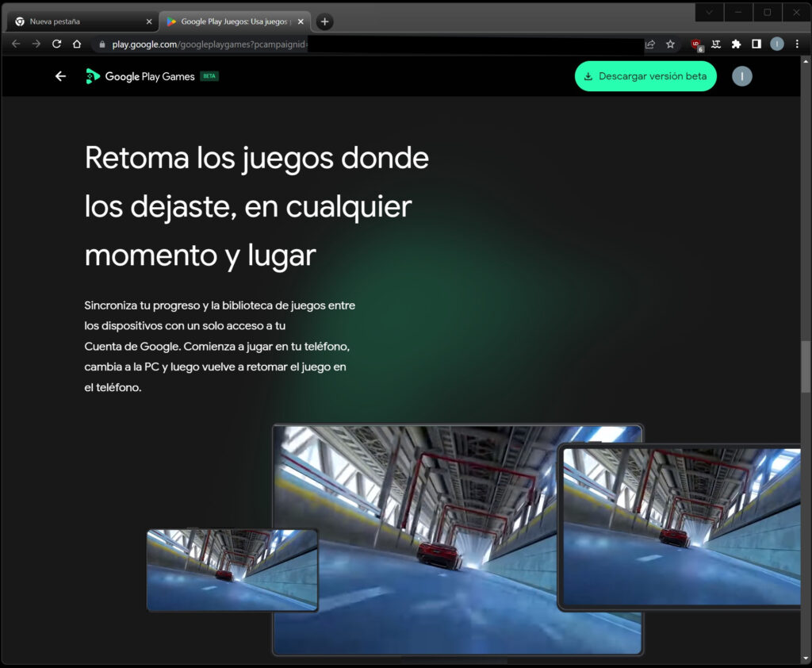Open the account avatar in the page header
This screenshot has height=668, width=812.
[x=741, y=76]
